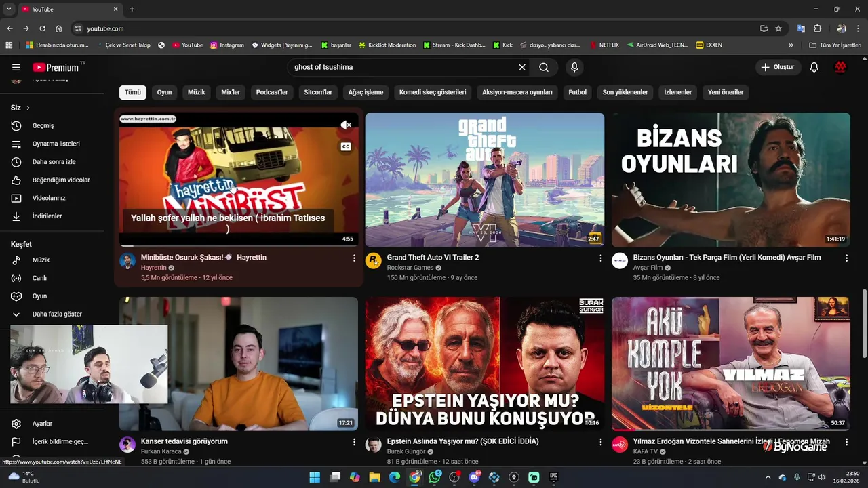The image size is (868, 488).
Task: Open options for Grand Theft Auto VI Trailer 2
Action: click(600, 258)
